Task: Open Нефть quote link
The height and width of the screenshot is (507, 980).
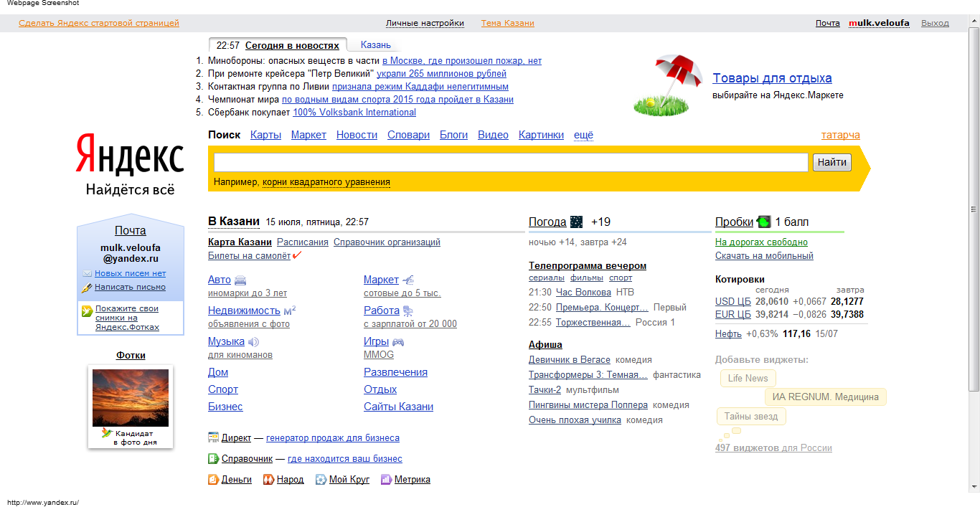Action: click(728, 333)
